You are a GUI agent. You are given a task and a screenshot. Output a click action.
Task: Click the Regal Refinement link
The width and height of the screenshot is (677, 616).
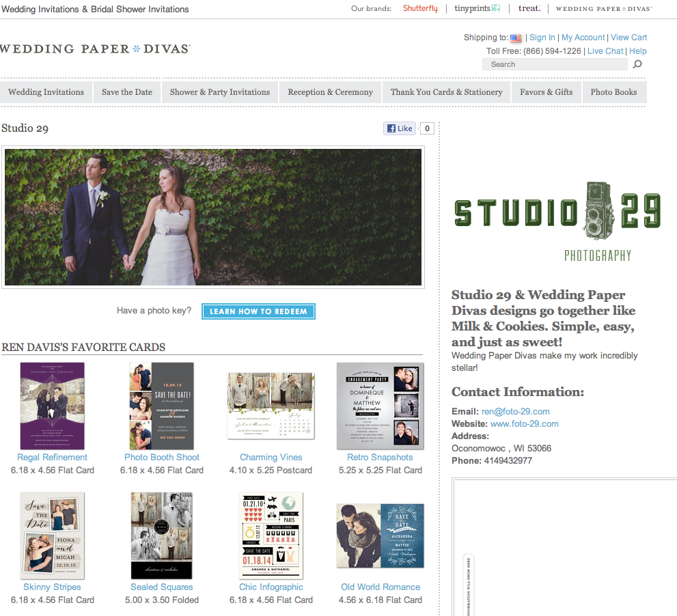pyautogui.click(x=52, y=457)
